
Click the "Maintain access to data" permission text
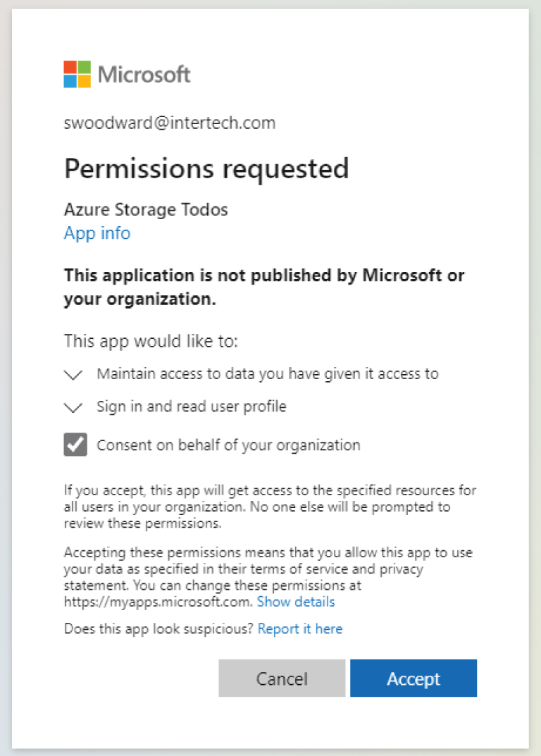tap(268, 374)
